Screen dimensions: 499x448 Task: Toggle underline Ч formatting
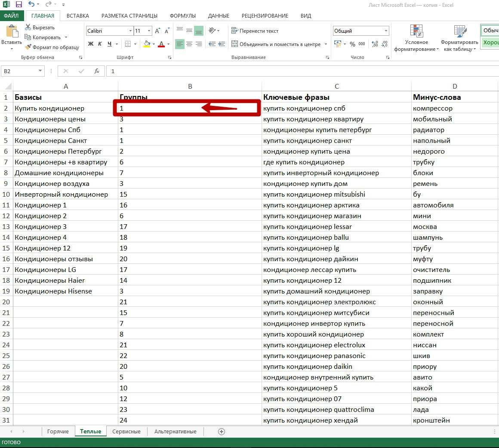(109, 44)
